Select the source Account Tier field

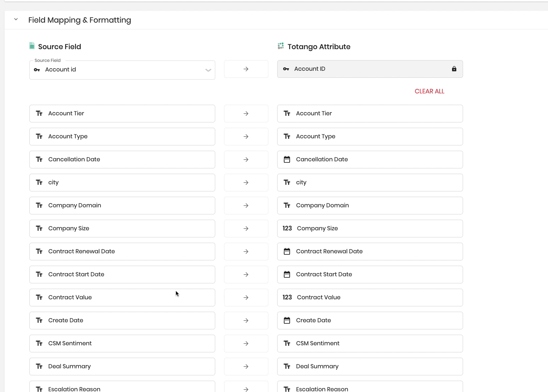pyautogui.click(x=122, y=114)
